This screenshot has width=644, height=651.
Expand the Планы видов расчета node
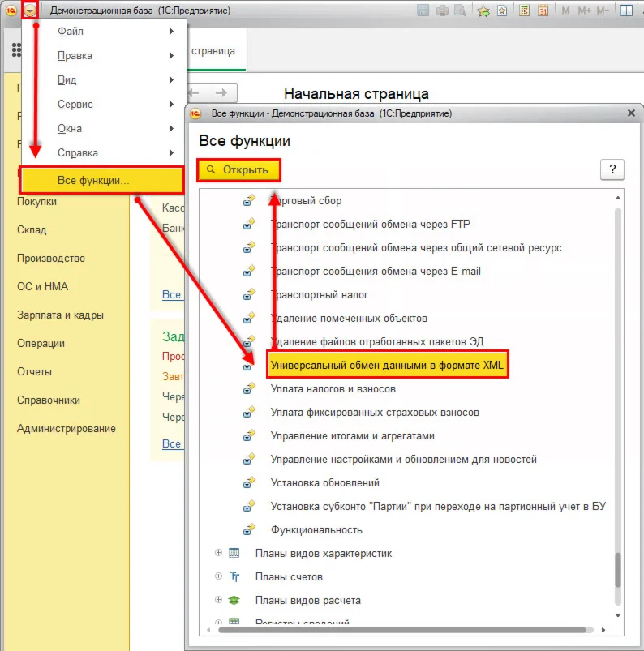coord(218,599)
